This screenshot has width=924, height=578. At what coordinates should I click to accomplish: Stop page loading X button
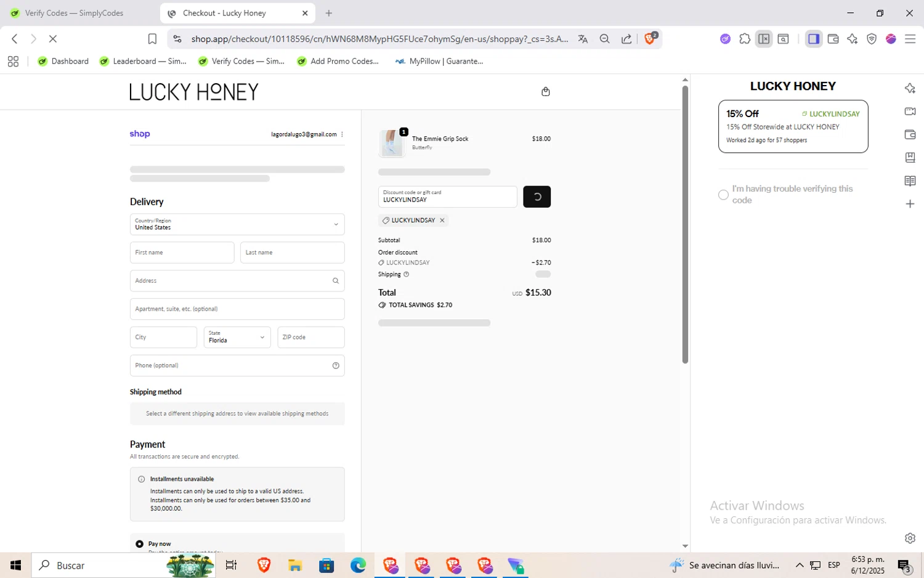tap(53, 39)
